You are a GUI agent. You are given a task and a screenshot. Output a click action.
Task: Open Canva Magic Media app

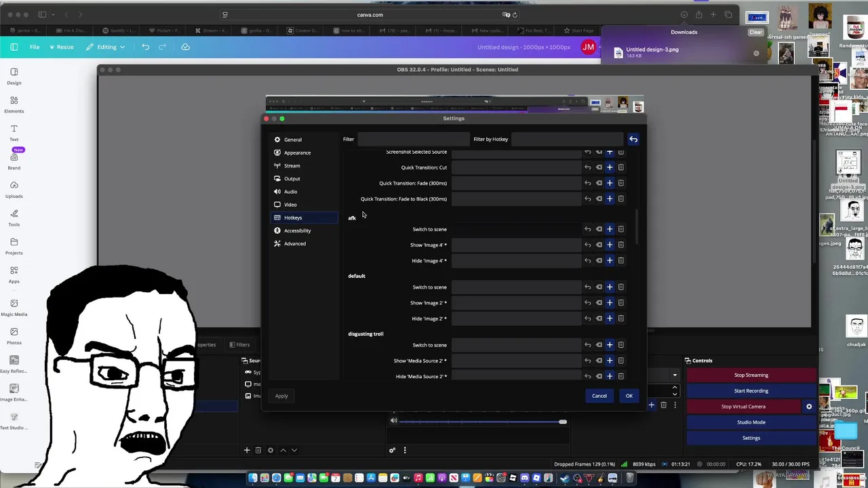[x=14, y=308]
